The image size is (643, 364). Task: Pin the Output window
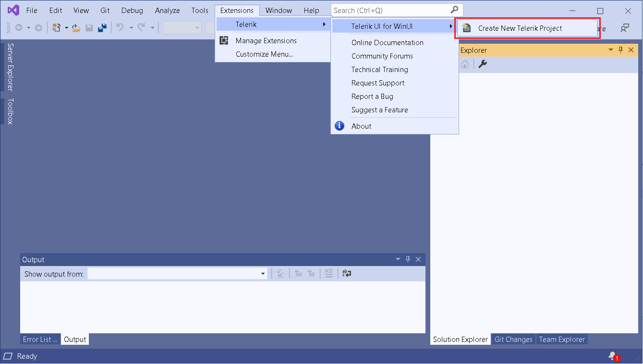pyautogui.click(x=408, y=259)
